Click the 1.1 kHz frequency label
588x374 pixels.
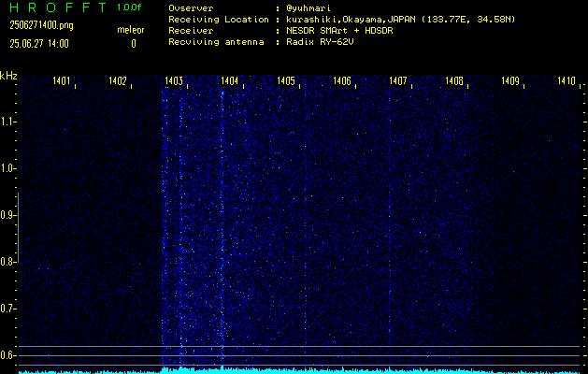click(7, 122)
